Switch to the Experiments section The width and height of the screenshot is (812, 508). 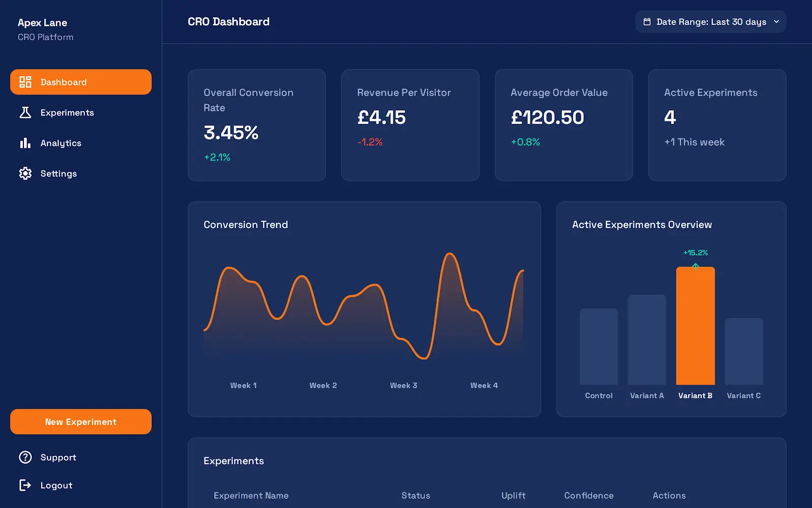pyautogui.click(x=67, y=112)
